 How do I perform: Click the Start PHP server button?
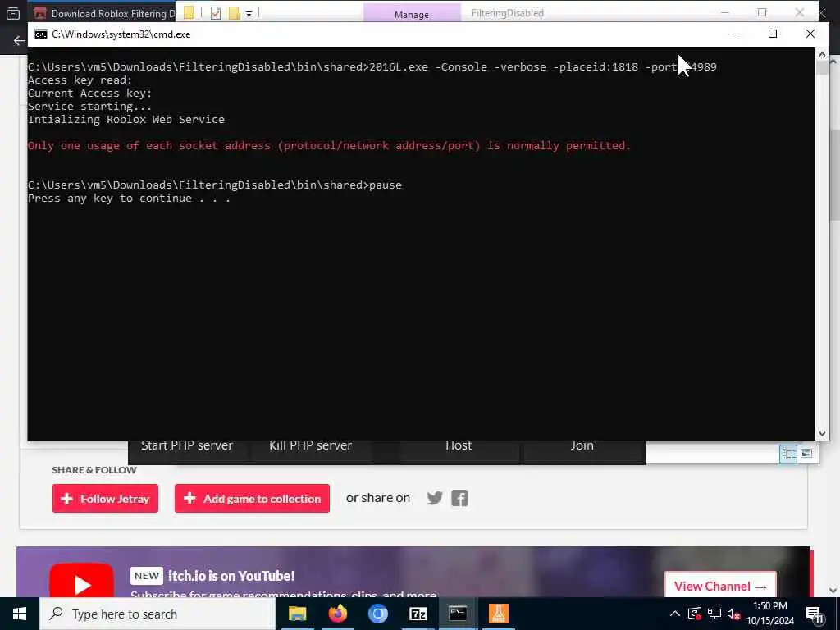pos(187,445)
